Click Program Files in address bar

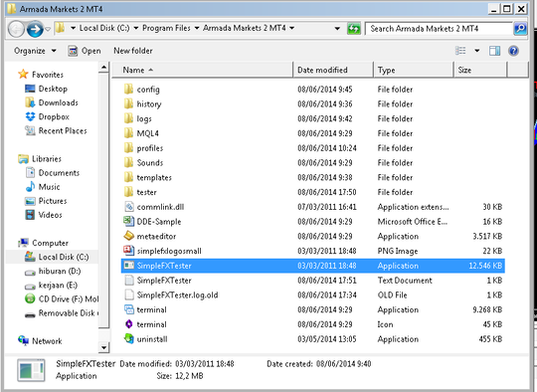pyautogui.click(x=166, y=28)
